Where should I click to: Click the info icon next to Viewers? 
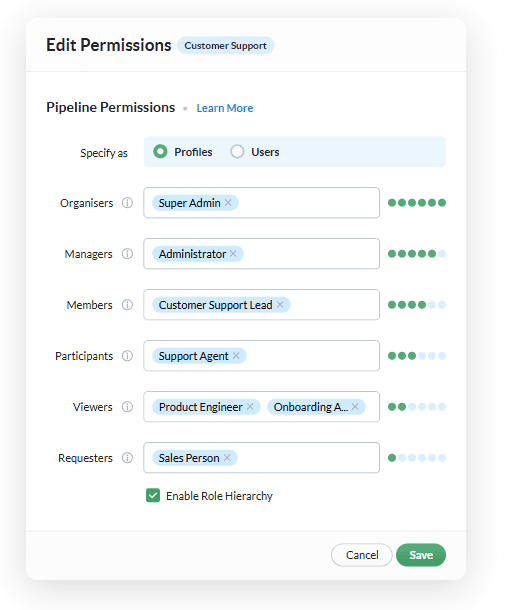tap(127, 407)
